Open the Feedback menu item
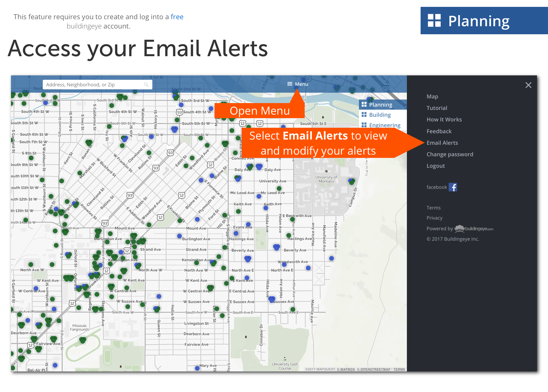 [439, 131]
